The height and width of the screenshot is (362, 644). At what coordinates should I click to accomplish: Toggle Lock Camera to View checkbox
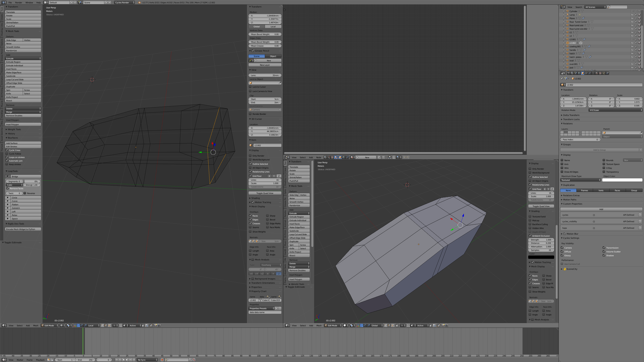coord(250,91)
